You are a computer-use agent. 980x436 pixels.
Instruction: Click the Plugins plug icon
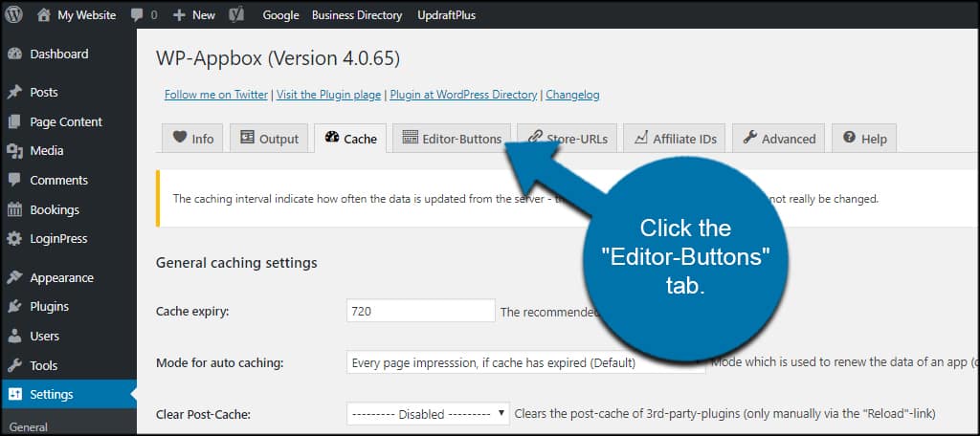pos(15,307)
